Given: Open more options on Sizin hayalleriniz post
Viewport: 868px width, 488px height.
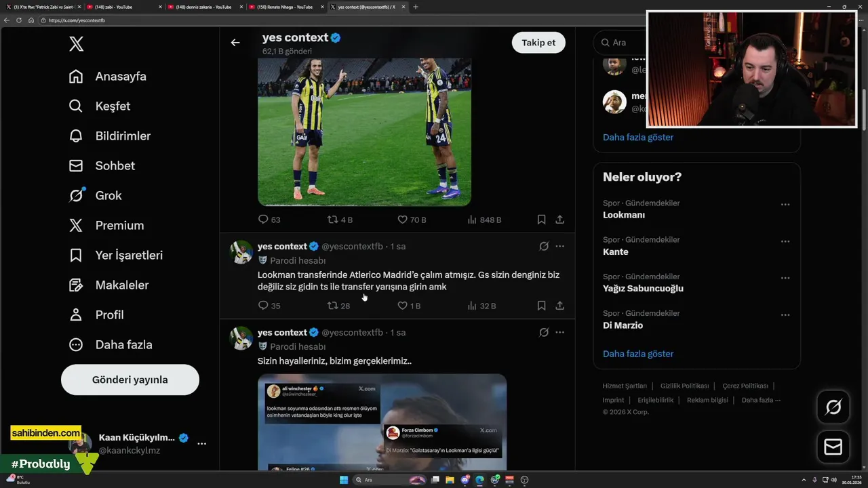Looking at the screenshot, I should pos(559,333).
